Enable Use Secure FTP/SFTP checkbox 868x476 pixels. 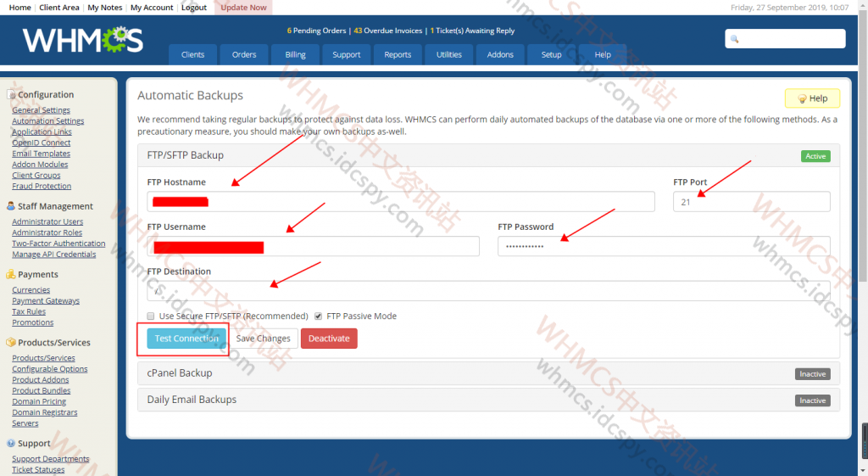click(151, 316)
